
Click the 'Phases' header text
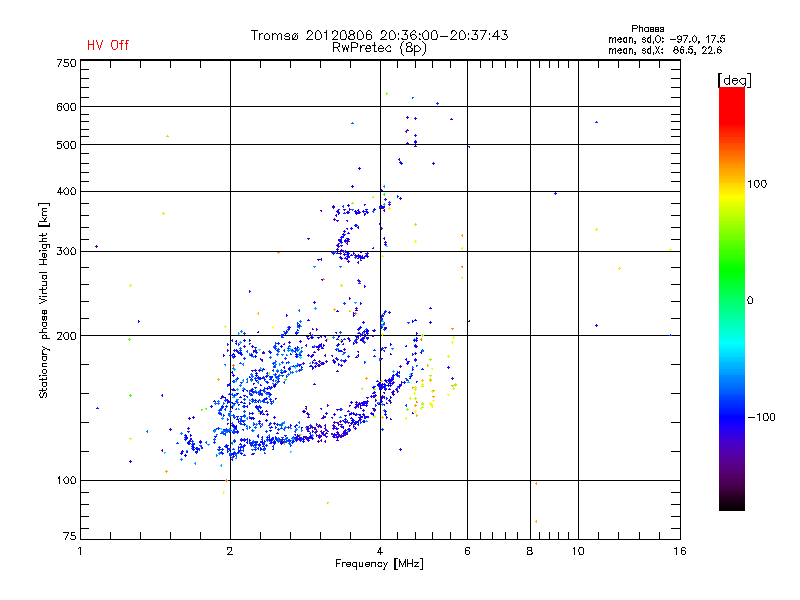647,29
